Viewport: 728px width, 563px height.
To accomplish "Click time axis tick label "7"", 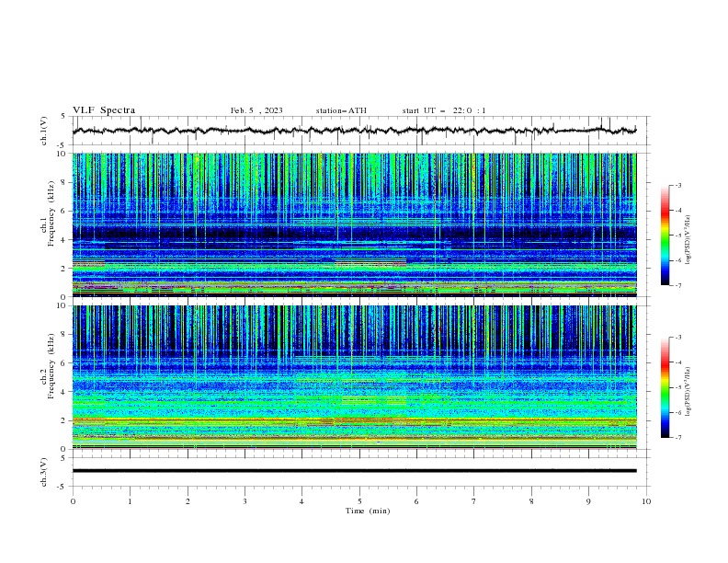I will pos(474,501).
